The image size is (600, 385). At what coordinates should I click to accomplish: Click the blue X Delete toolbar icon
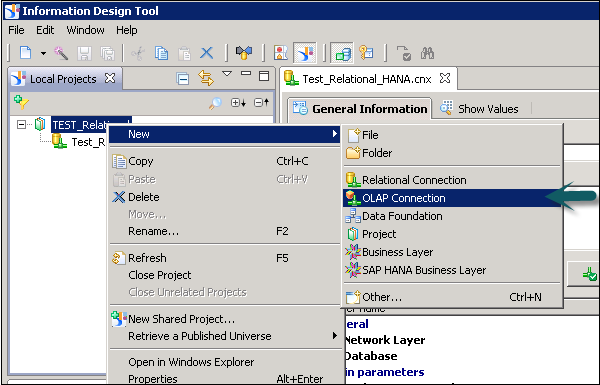(207, 53)
